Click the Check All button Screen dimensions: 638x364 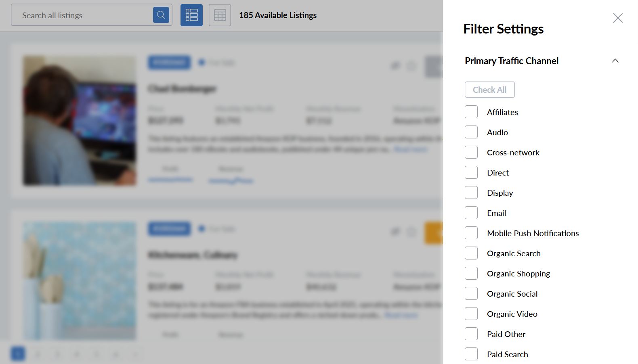click(489, 90)
